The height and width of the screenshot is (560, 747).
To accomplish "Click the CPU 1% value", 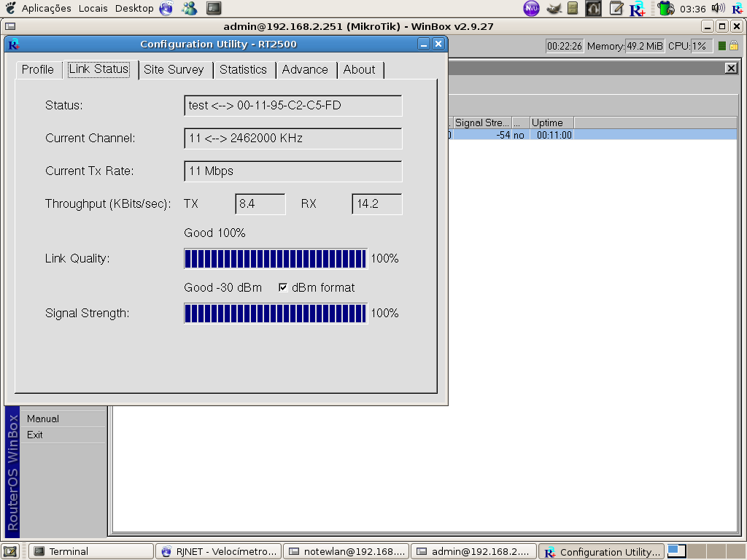I will coord(701,46).
